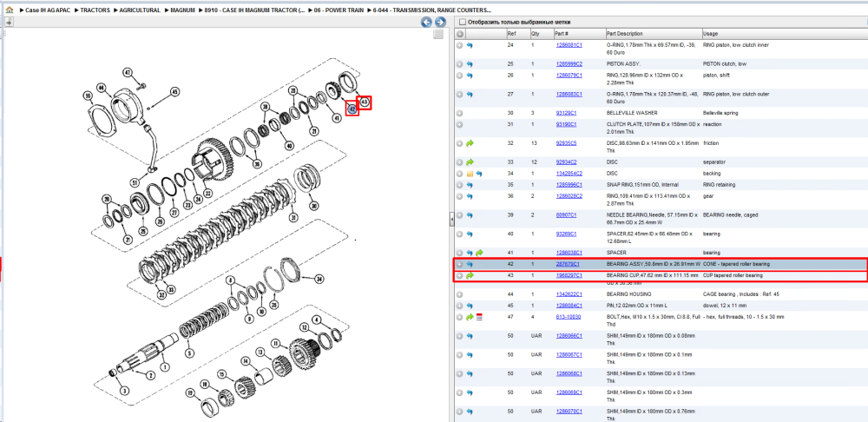Image resolution: width=868 pixels, height=422 pixels.
Task: Open the Case IH AG APAC breadcrumb
Action: [x=48, y=10]
